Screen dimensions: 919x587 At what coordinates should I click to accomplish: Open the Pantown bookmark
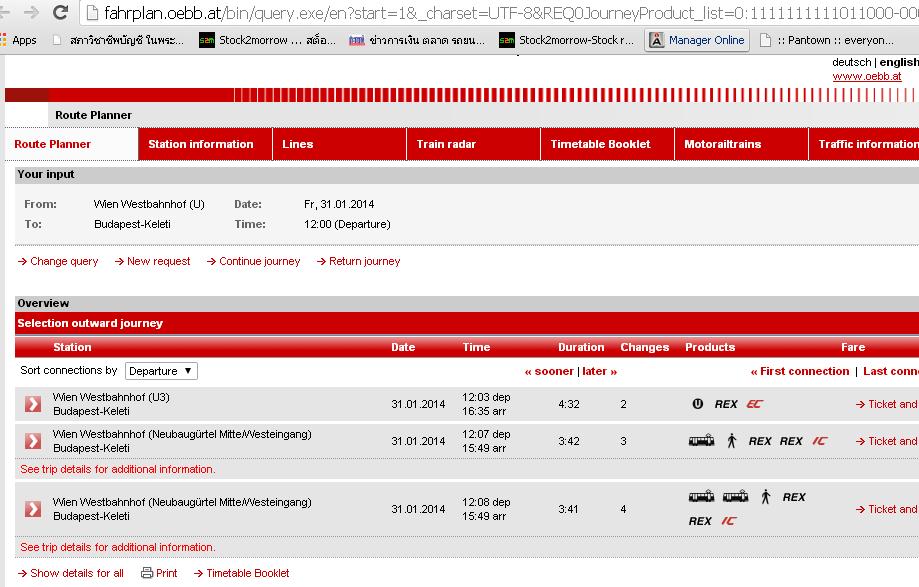click(826, 40)
